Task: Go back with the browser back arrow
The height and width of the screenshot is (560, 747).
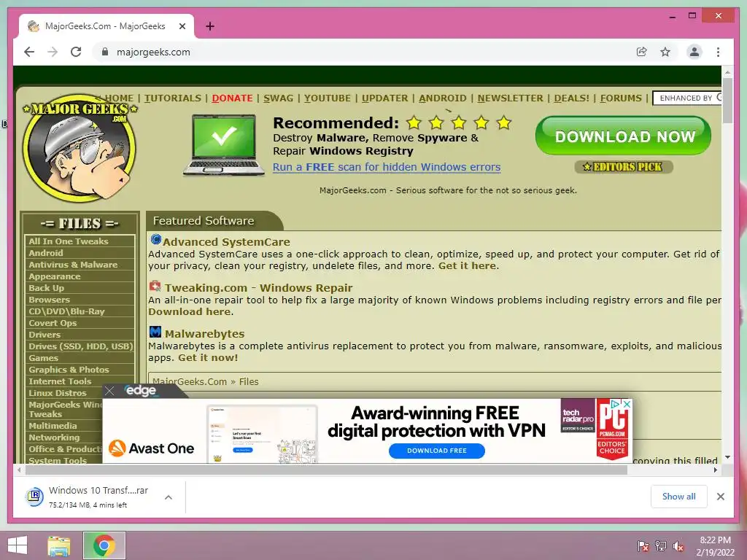Action: (x=29, y=52)
